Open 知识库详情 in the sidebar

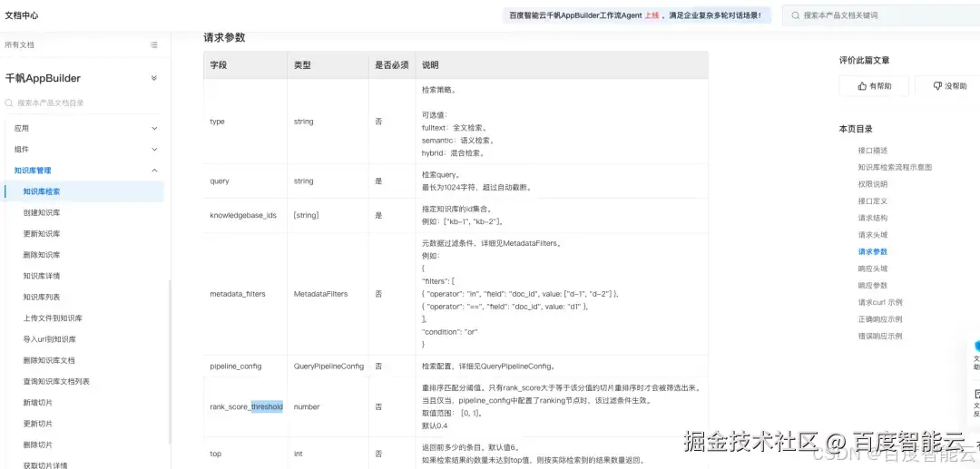41,276
